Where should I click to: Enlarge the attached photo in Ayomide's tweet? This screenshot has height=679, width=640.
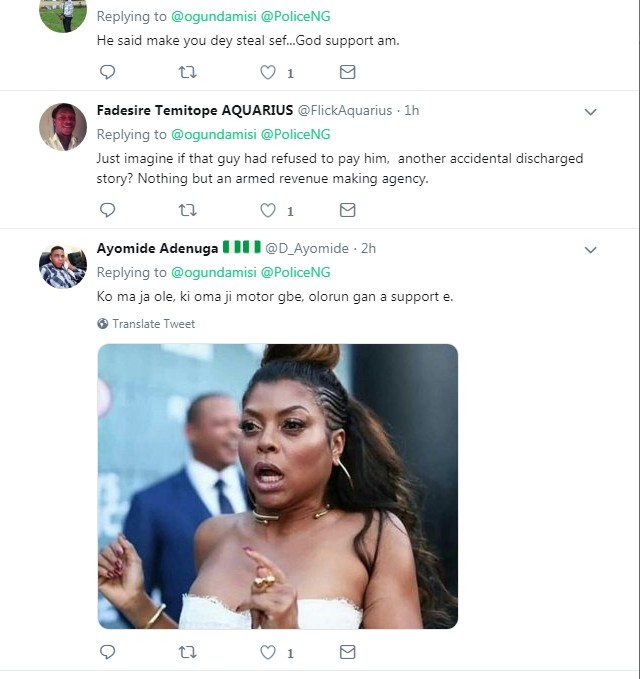277,486
